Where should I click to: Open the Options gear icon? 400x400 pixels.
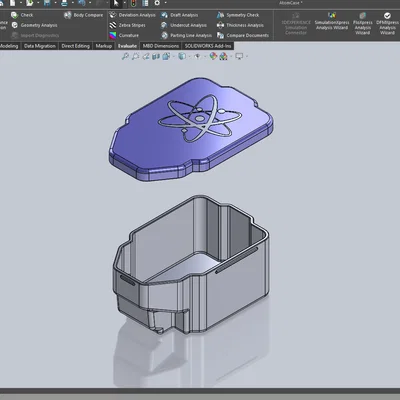(157, 3)
